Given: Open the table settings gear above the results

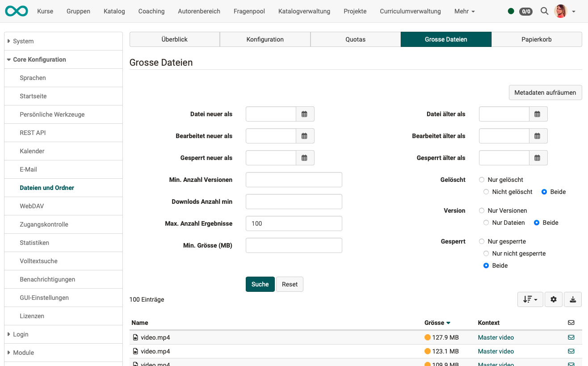Looking at the screenshot, I should pos(554,299).
